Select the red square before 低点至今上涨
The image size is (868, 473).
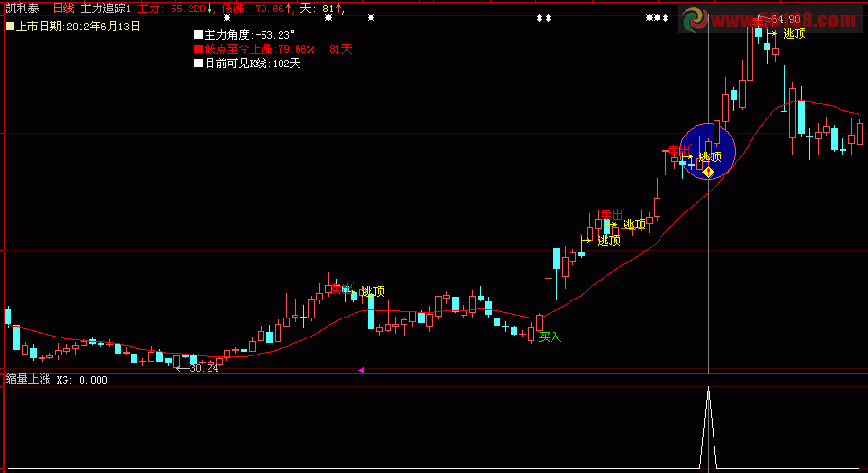pyautogui.click(x=198, y=49)
